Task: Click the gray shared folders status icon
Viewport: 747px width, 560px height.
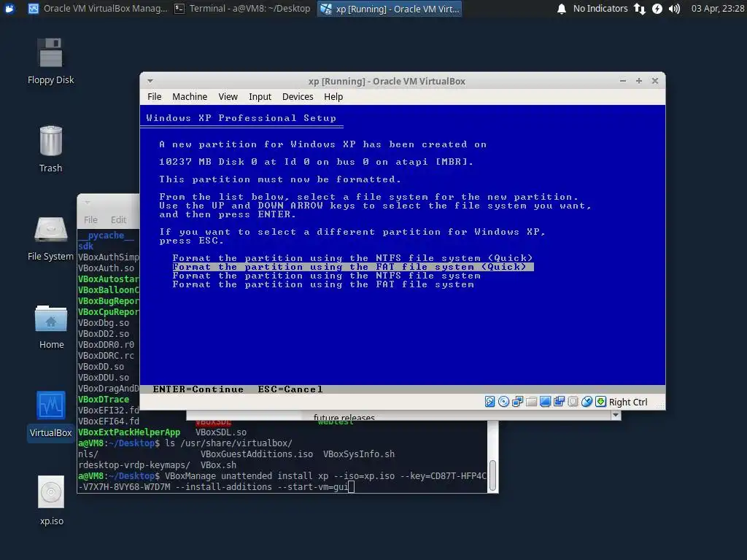Action: (x=531, y=402)
